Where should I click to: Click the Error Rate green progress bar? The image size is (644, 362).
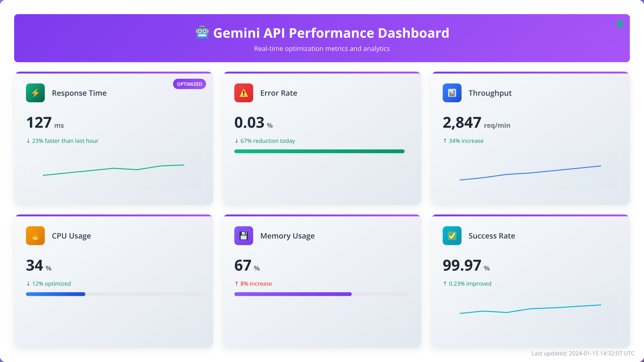pyautogui.click(x=319, y=151)
